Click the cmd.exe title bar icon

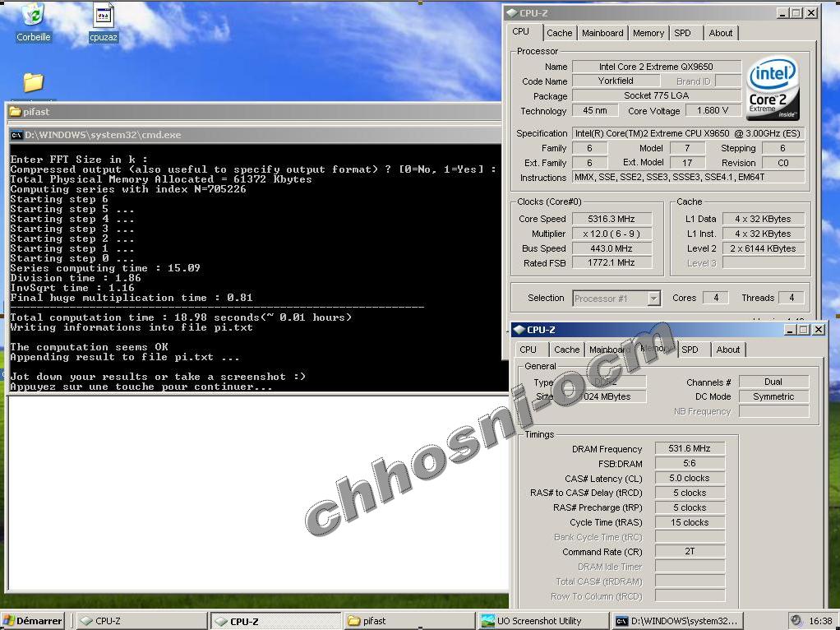coord(16,135)
